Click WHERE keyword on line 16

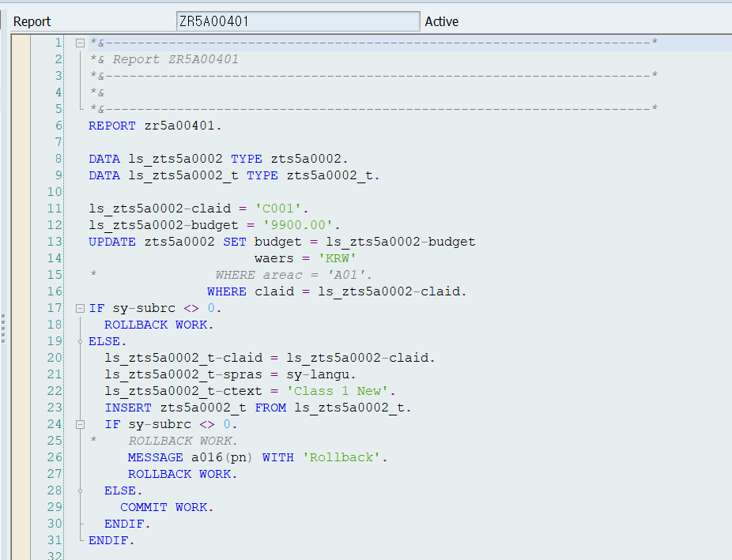(227, 292)
